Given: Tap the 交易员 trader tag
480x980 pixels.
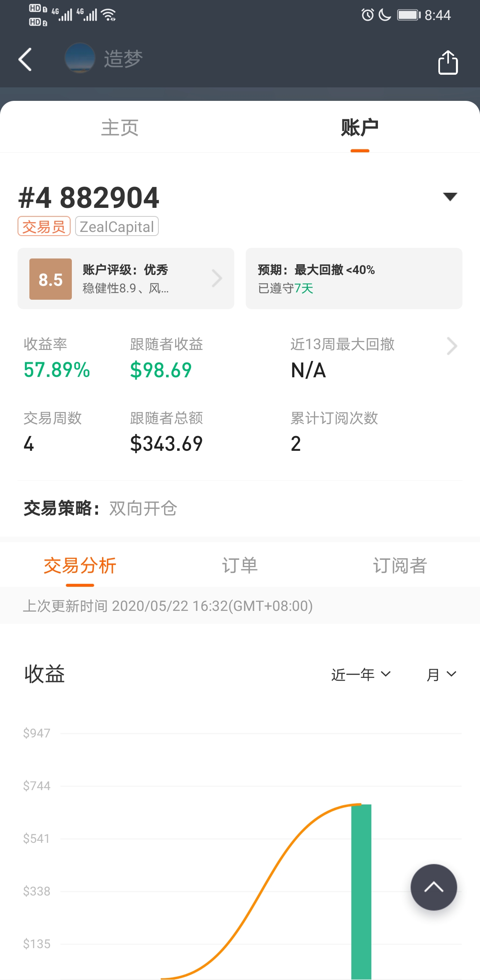Looking at the screenshot, I should coord(44,226).
